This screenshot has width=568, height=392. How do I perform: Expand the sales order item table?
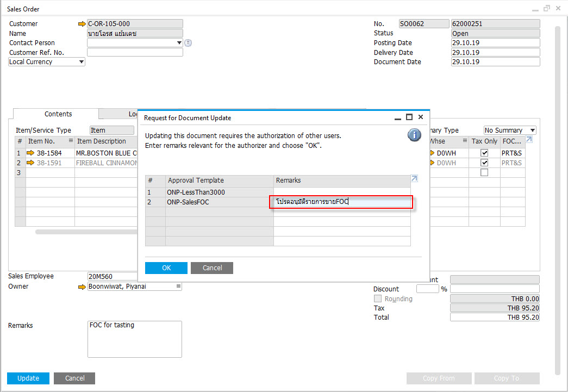529,140
